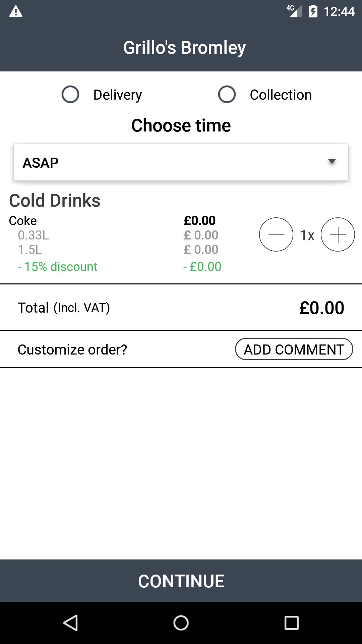Tap the battery charging status icon

coord(313,12)
